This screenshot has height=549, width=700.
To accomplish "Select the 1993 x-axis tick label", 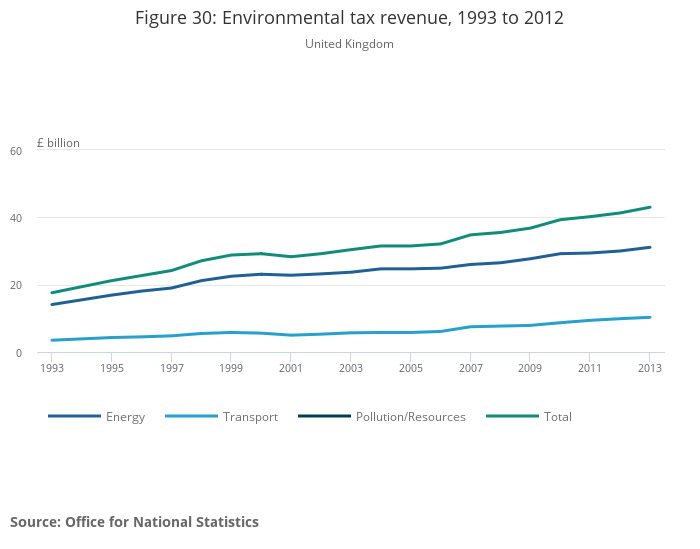I will coord(52,368).
